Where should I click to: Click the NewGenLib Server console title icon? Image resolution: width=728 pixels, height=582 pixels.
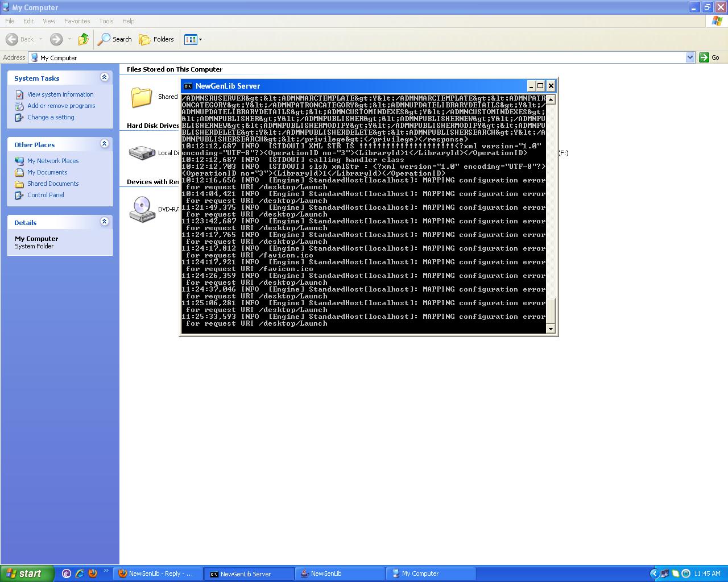click(188, 86)
